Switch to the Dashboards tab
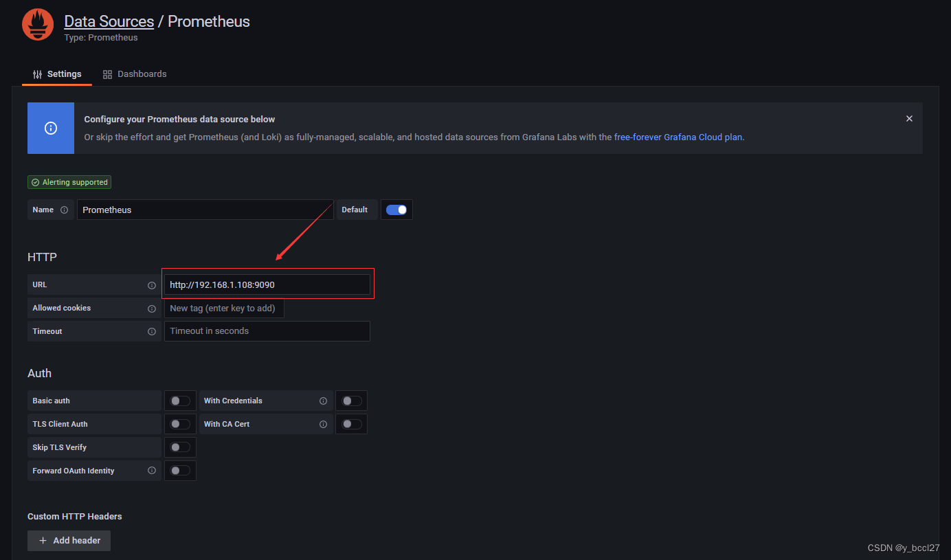Viewport: 951px width, 560px height. coord(135,74)
